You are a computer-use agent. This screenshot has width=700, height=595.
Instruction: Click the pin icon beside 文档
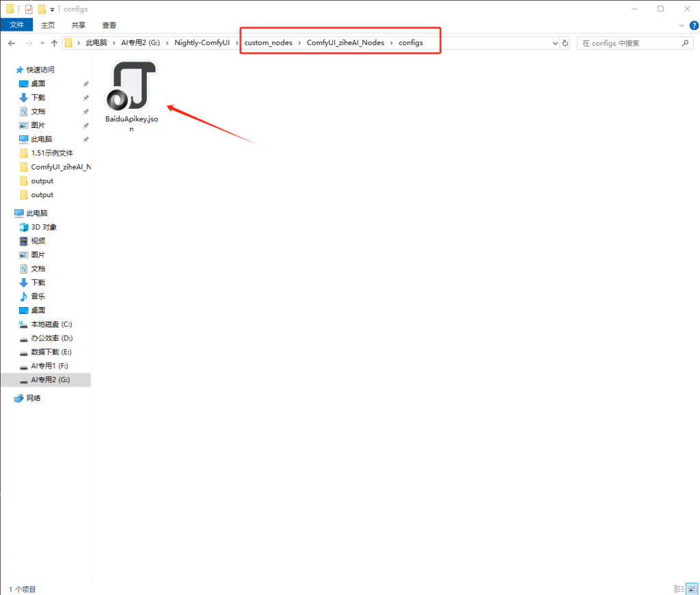[85, 111]
